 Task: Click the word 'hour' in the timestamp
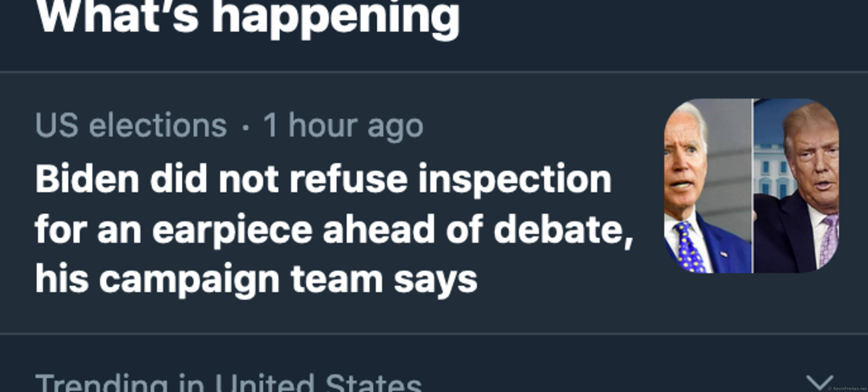tap(323, 126)
